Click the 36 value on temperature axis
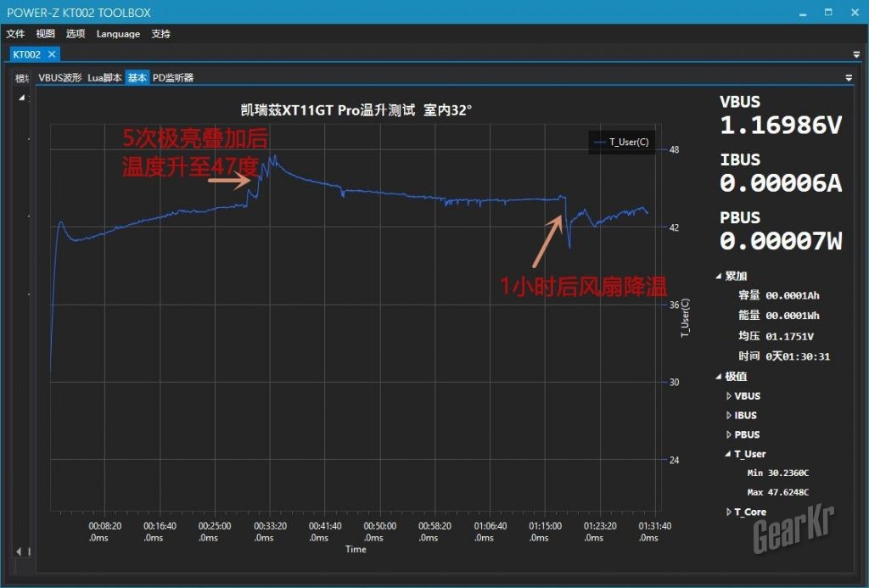869x588 pixels. [x=674, y=305]
